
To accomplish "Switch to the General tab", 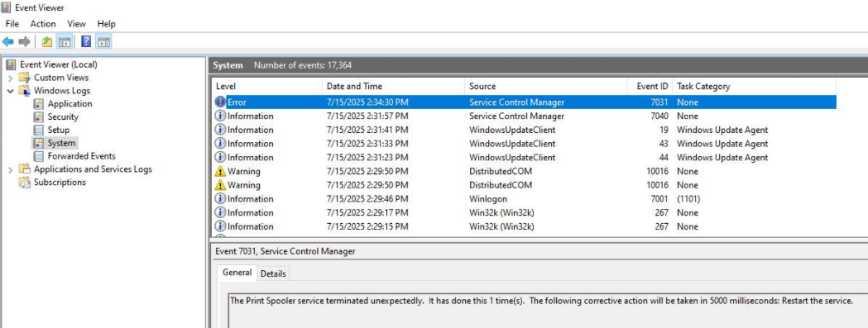I will tap(237, 273).
